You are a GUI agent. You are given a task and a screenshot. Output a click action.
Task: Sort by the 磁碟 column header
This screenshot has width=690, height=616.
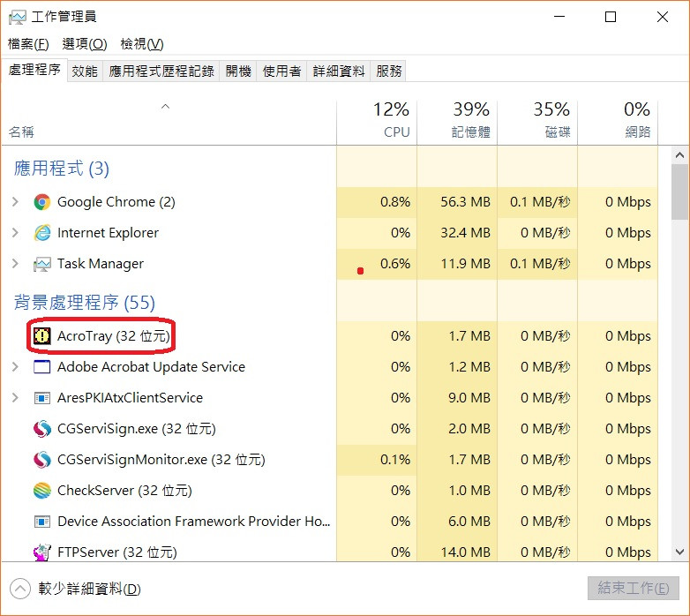(x=537, y=123)
